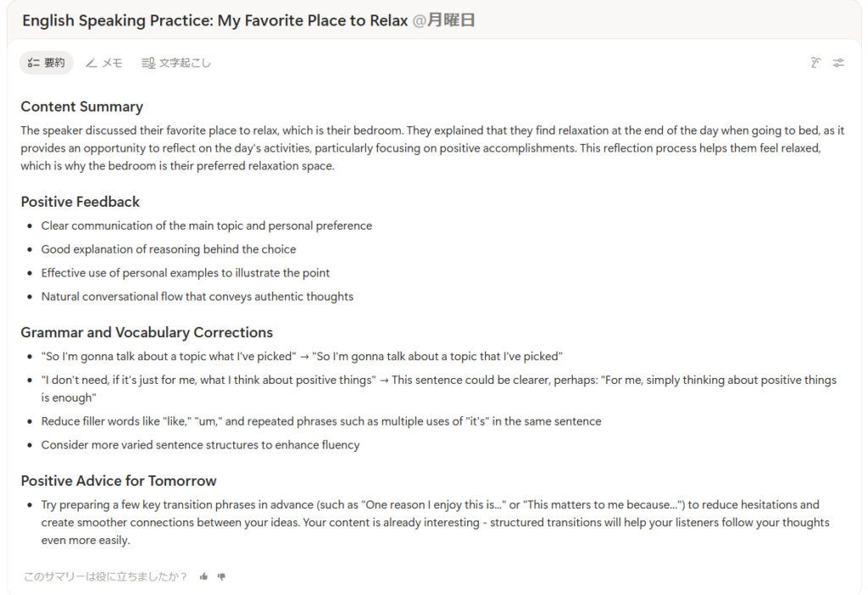Click the "Clear communication of the main topic" bullet

(x=207, y=225)
